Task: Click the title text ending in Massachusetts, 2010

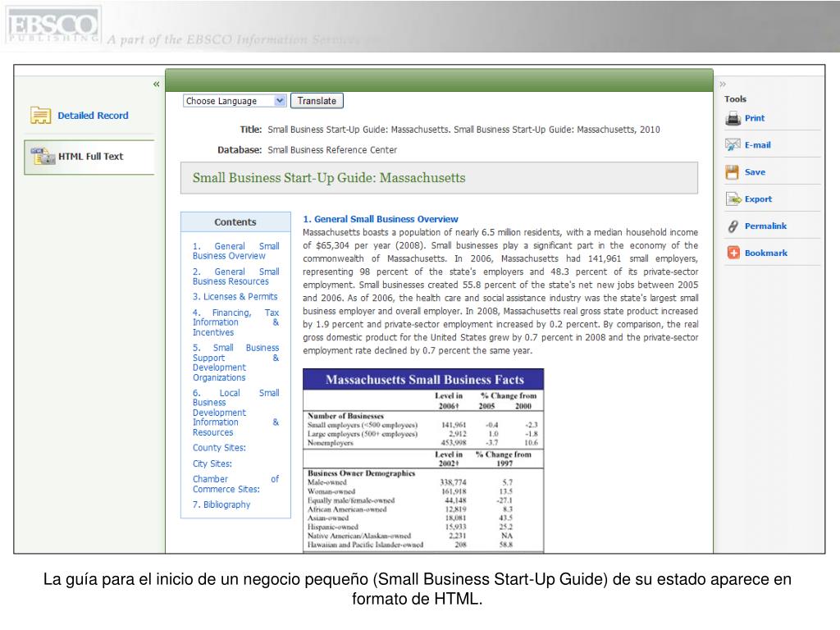Action: [x=463, y=130]
